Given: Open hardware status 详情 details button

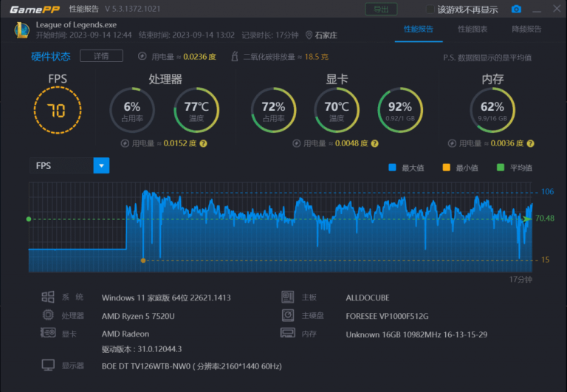Looking at the screenshot, I should [101, 56].
